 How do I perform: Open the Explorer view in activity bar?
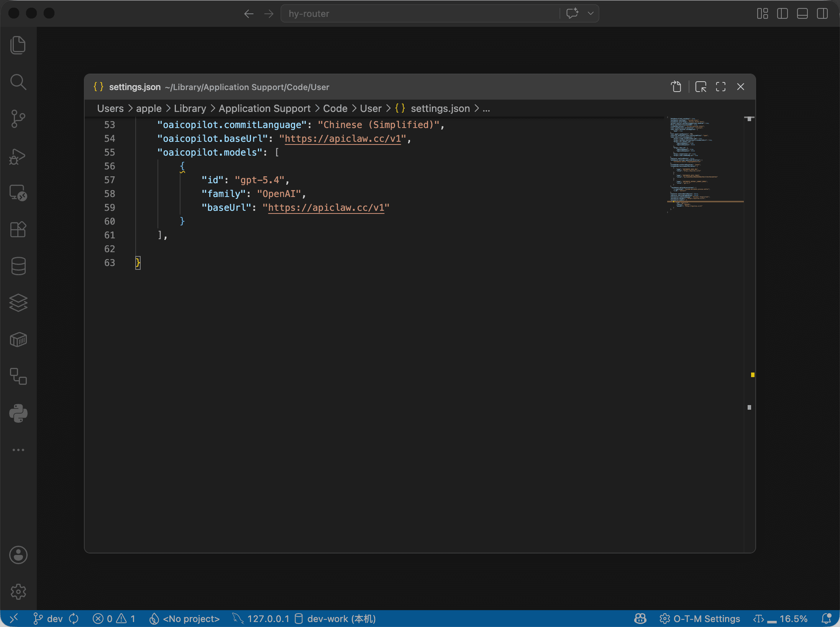point(18,45)
